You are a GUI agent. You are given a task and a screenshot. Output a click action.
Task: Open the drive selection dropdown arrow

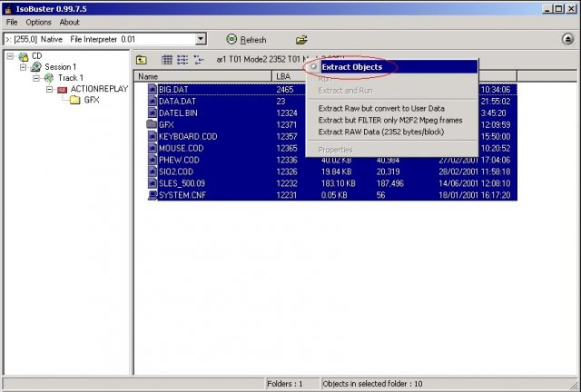click(201, 39)
